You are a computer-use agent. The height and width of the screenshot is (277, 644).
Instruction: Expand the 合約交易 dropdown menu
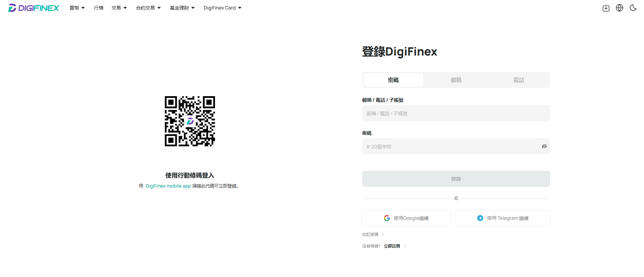click(x=149, y=8)
